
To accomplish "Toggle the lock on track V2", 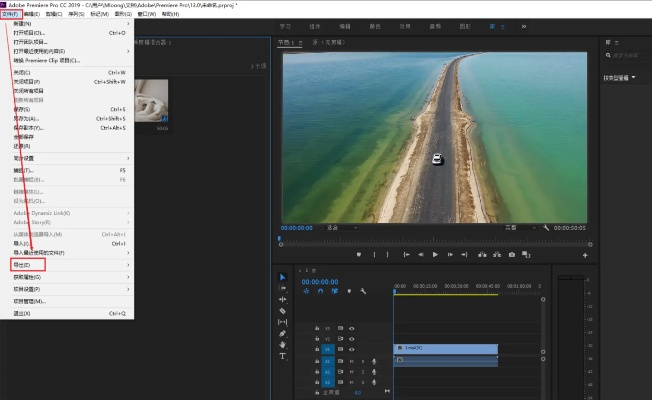I will [x=317, y=338].
